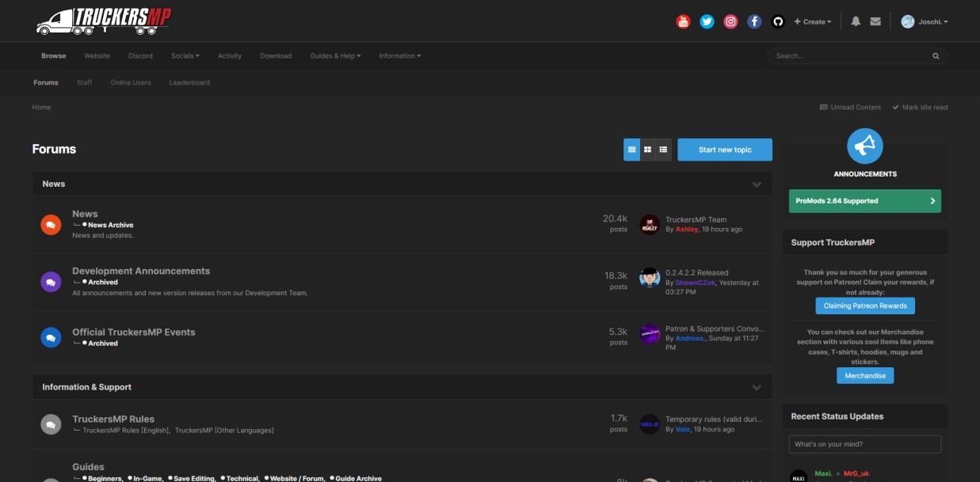Click the Start new topic button
Viewport: 980px width, 482px height.
(x=724, y=149)
